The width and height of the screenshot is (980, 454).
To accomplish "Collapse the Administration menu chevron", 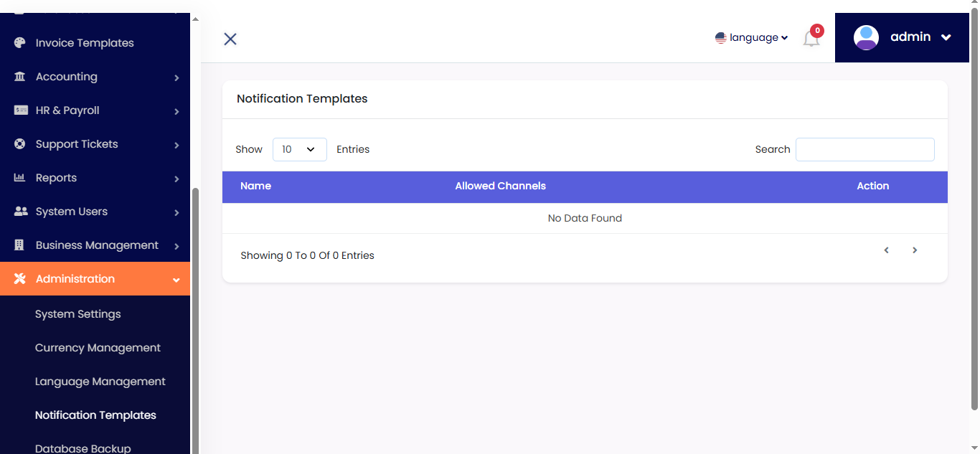I will tap(176, 280).
